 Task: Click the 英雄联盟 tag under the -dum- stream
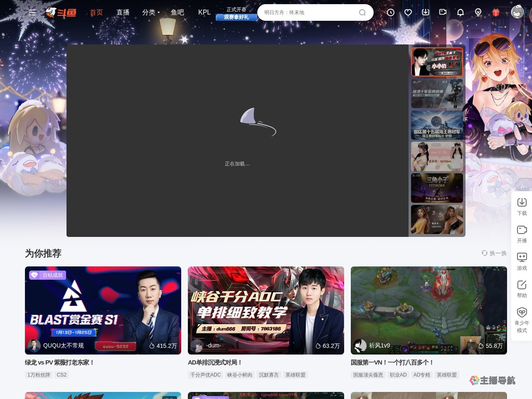pyautogui.click(x=296, y=375)
